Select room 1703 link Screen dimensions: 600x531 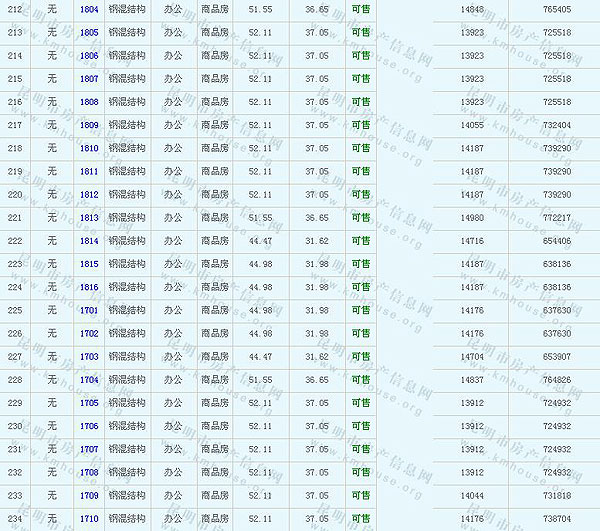pyautogui.click(x=89, y=356)
